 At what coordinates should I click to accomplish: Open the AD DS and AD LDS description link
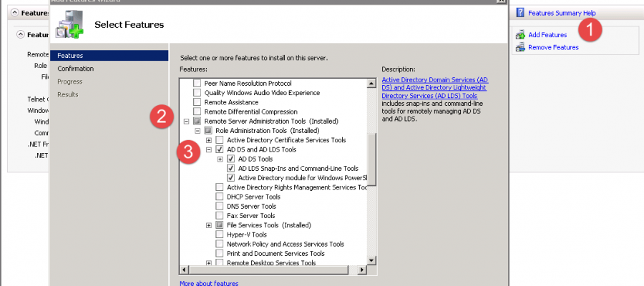tap(435, 88)
